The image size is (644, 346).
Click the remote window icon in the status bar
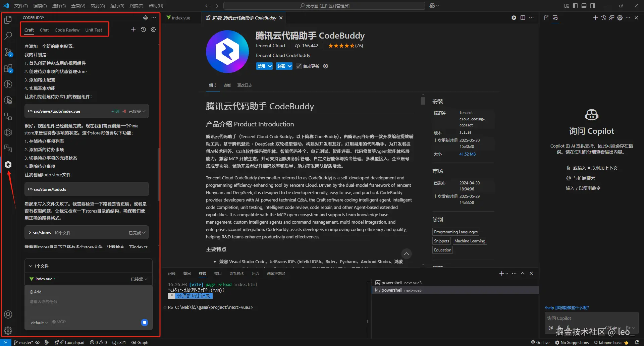(6, 342)
